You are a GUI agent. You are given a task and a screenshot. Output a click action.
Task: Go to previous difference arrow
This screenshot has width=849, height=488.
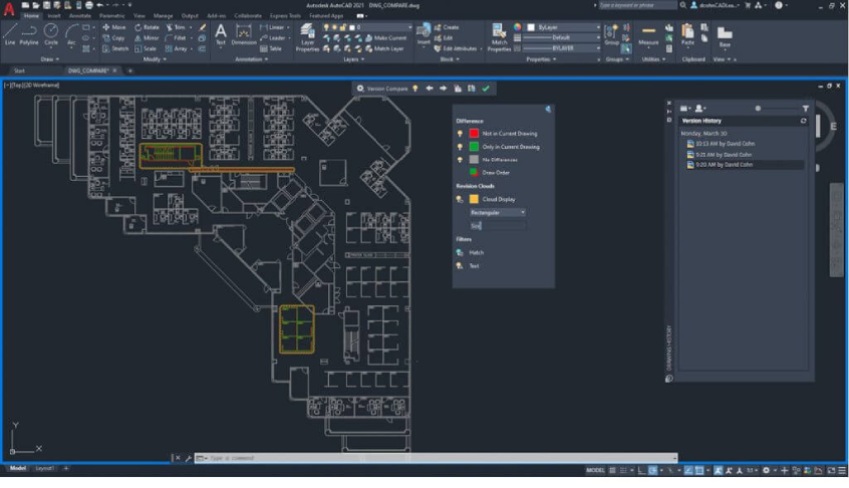(x=429, y=88)
